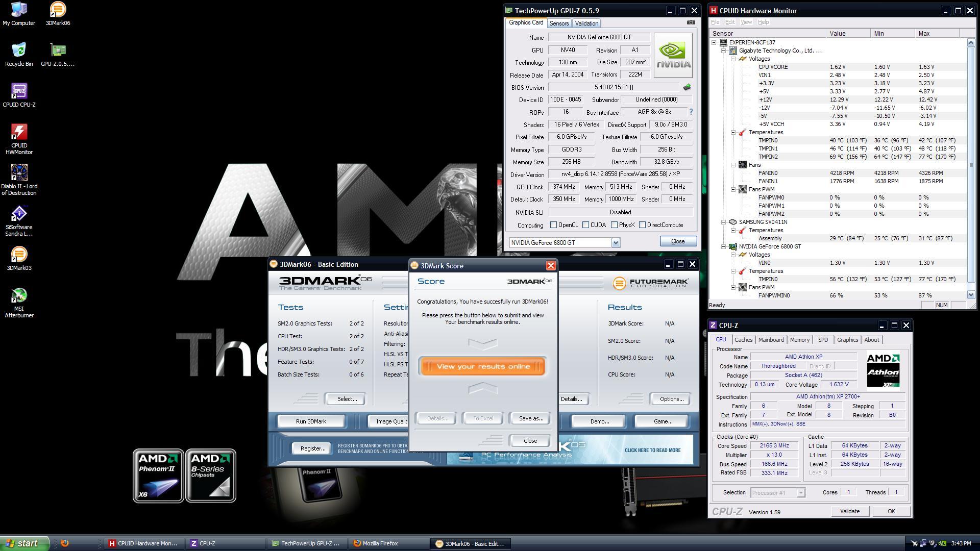Click AMD Phenom II X6 badge on wallpaper

(158, 475)
